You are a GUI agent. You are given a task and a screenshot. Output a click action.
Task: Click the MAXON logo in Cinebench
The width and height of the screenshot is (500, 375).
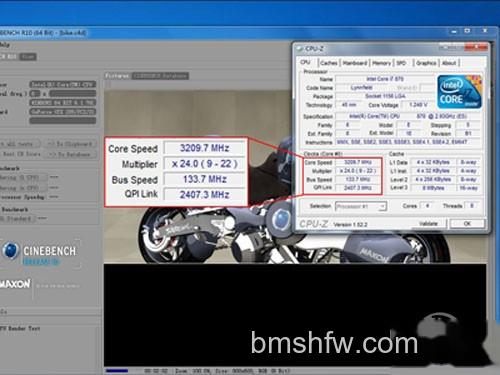pos(15,284)
